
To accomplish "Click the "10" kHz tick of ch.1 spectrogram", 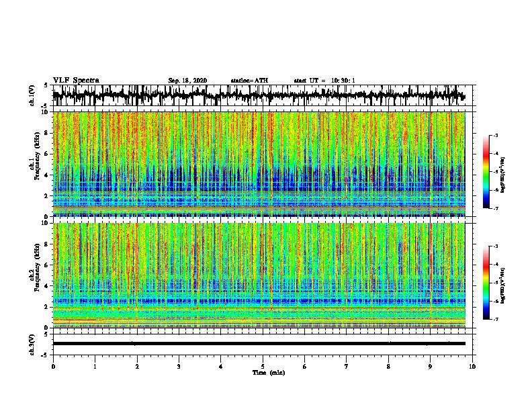I will click(x=46, y=112).
